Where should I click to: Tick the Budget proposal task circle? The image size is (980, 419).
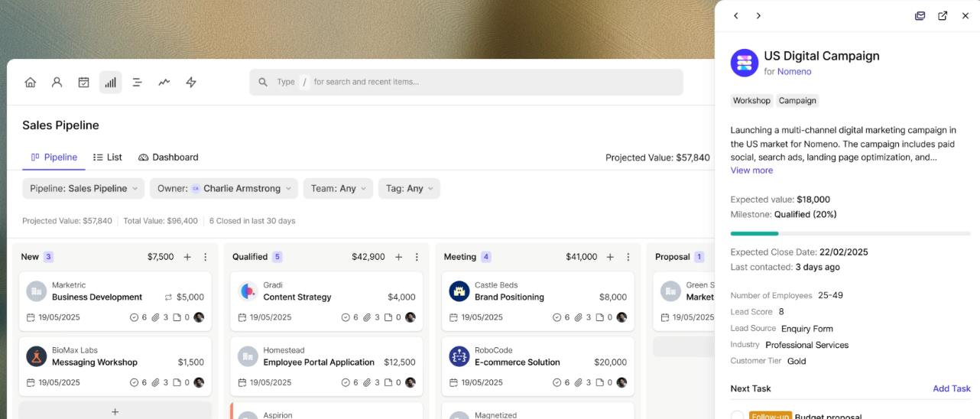[x=737, y=416]
